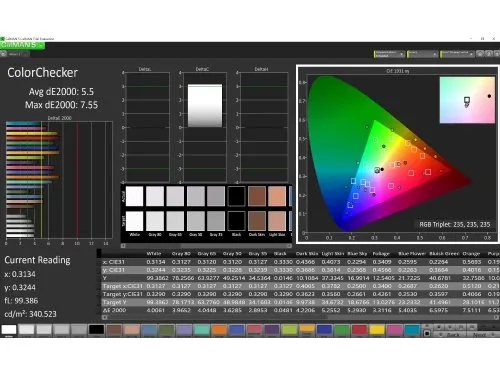Click the play read-series button in bottom controls
Screen dimensions: 500x375
click(450, 327)
